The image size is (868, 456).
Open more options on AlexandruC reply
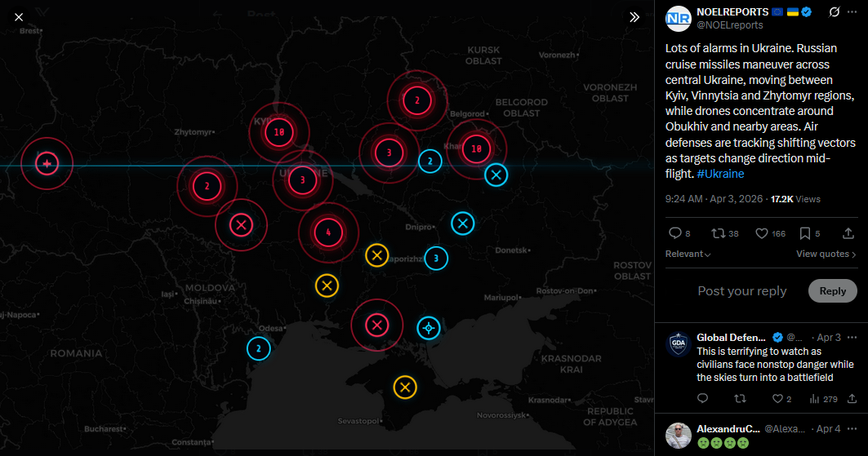coord(852,429)
